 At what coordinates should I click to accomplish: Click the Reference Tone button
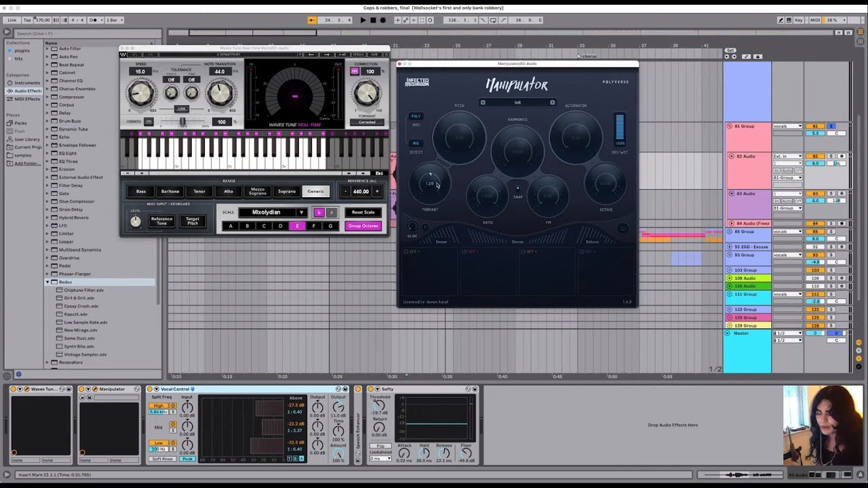[161, 221]
